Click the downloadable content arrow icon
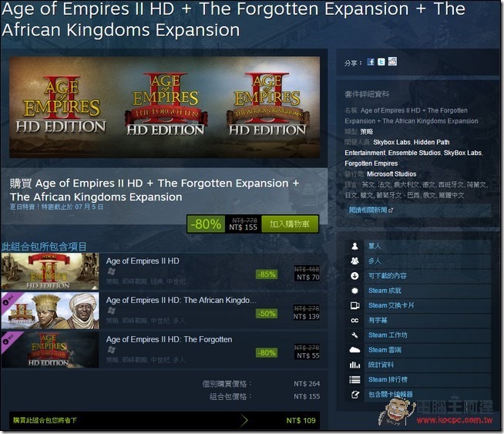 coord(354,276)
